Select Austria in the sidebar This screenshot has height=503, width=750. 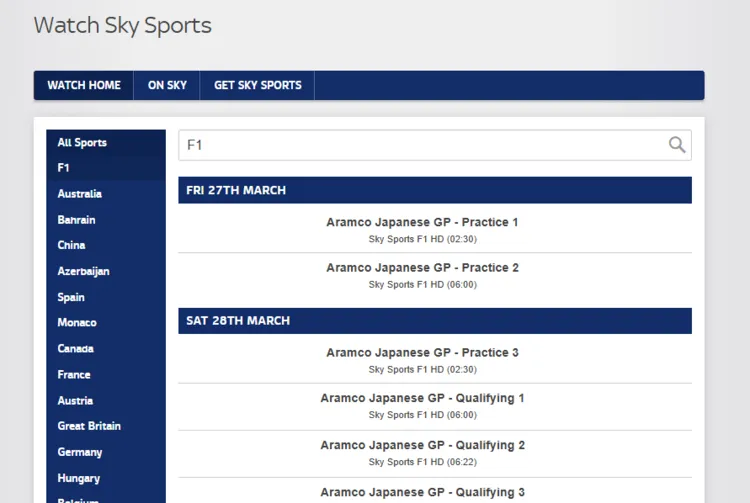[106, 400]
